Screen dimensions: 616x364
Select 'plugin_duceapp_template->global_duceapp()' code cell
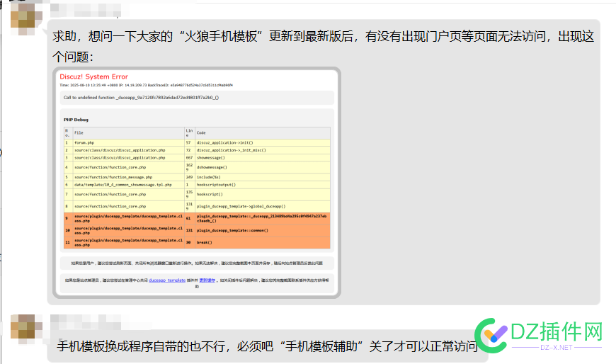point(263,206)
